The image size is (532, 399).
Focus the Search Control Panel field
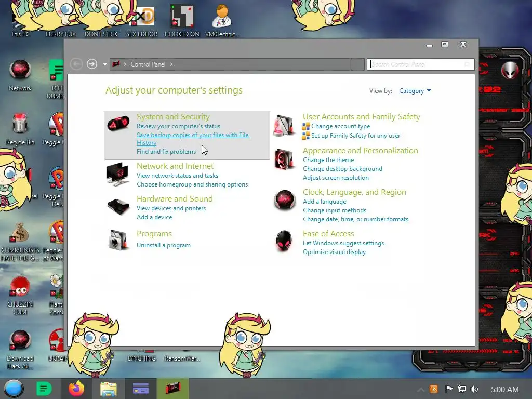click(x=420, y=64)
